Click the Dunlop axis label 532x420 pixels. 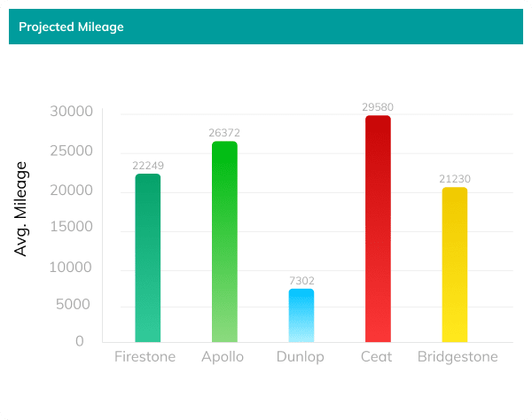301,357
